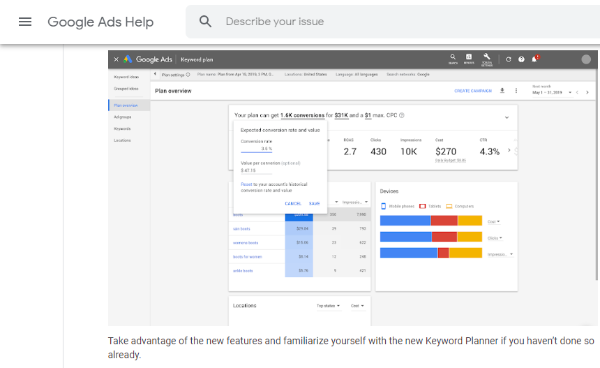Open the Impressions column dropdown in keywords table
Image resolution: width=600 pixels, height=368 pixels.
(x=355, y=202)
